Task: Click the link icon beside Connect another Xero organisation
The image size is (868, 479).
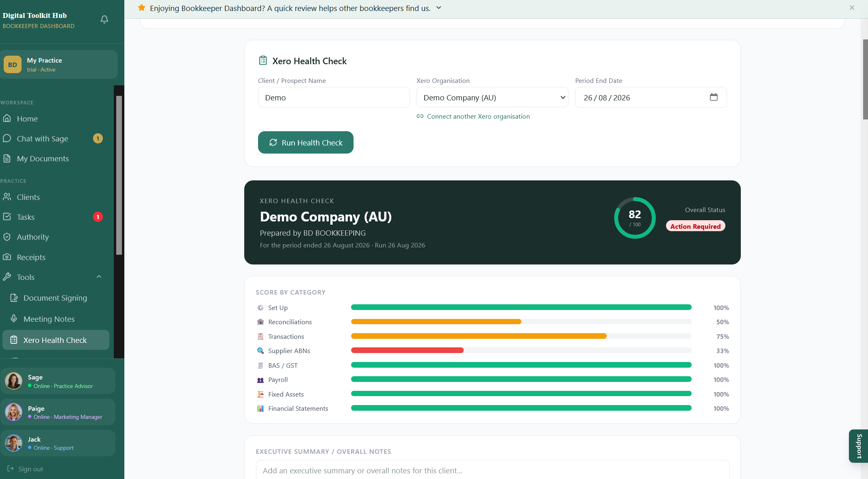Action: coord(420,116)
